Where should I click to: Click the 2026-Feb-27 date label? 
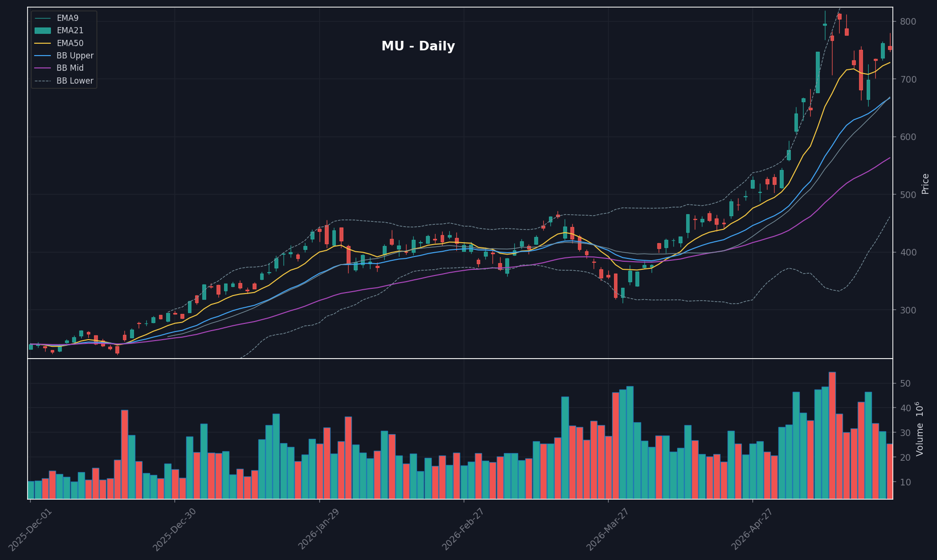[x=464, y=529]
